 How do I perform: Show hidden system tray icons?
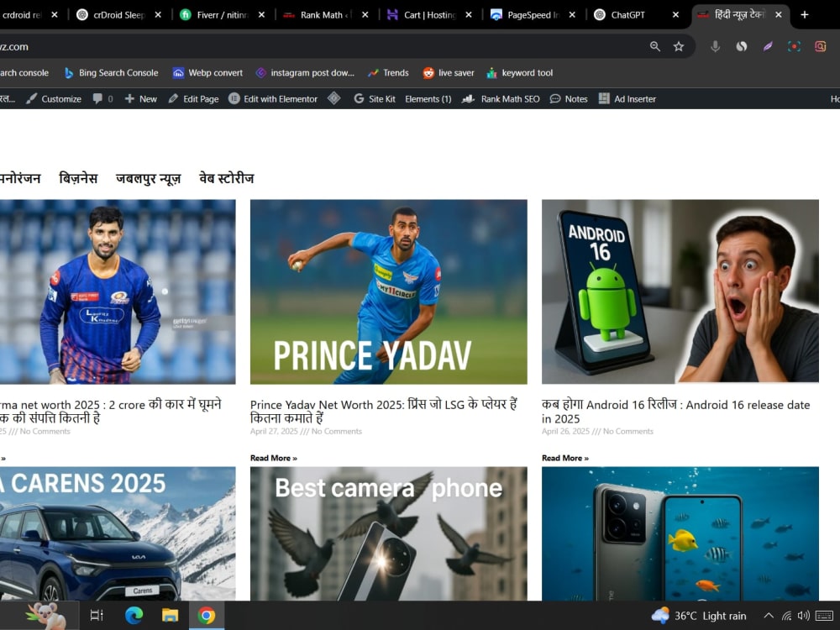(x=769, y=616)
